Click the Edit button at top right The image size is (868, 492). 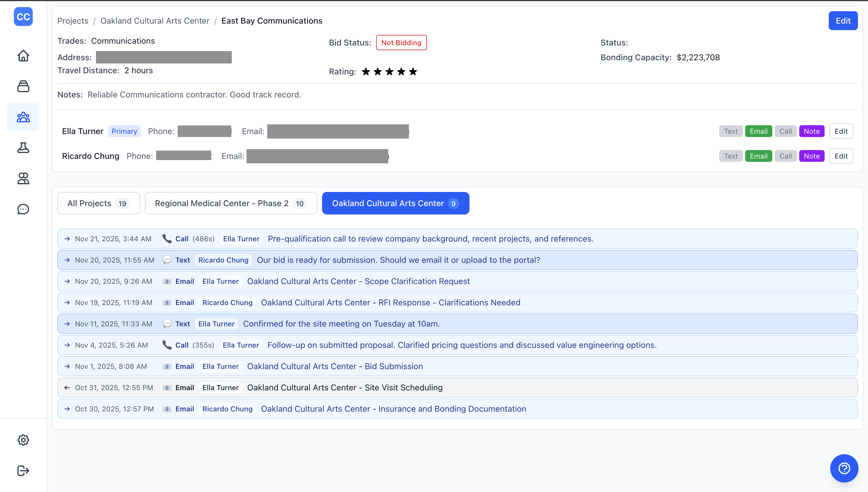(x=843, y=21)
